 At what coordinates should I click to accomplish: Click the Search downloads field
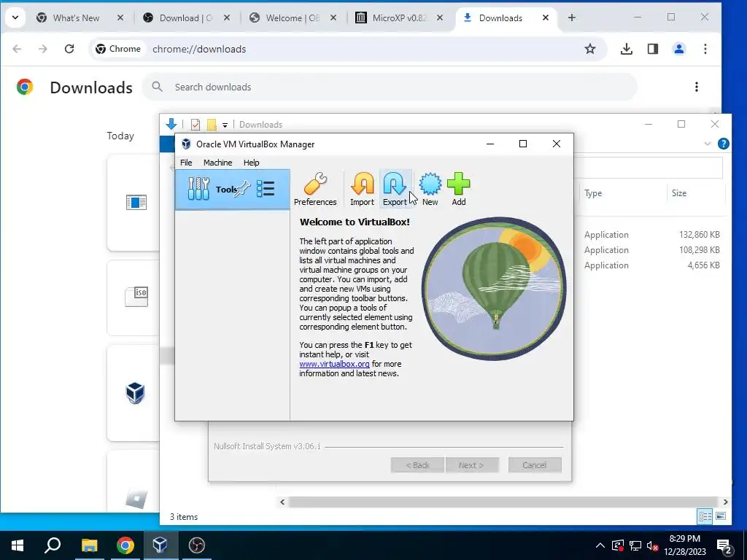click(390, 87)
